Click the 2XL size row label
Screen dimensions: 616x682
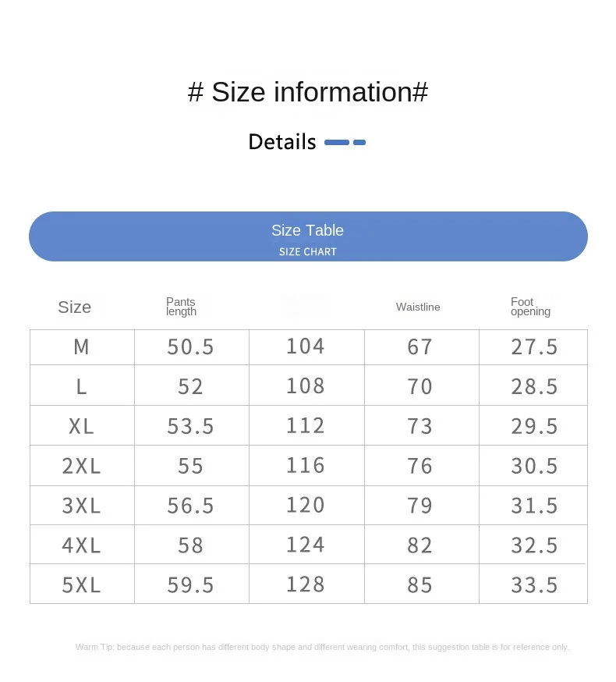81,466
